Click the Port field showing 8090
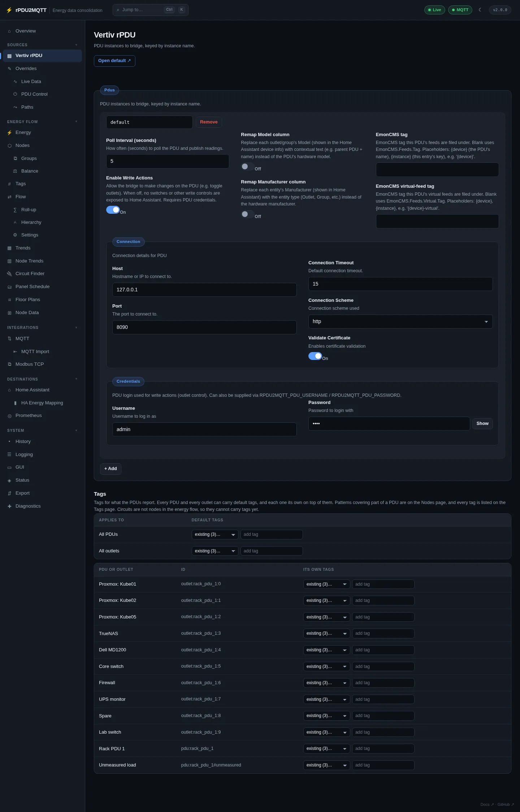Screen dimensions: 520x812 [204, 327]
